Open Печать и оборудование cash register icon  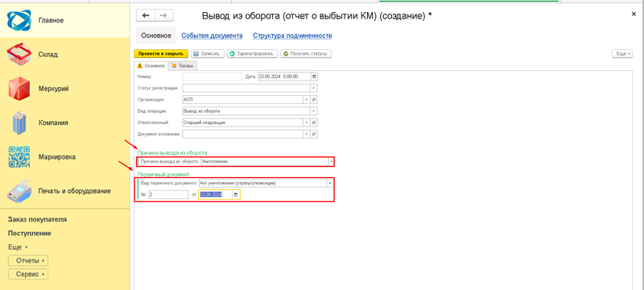[x=19, y=191]
